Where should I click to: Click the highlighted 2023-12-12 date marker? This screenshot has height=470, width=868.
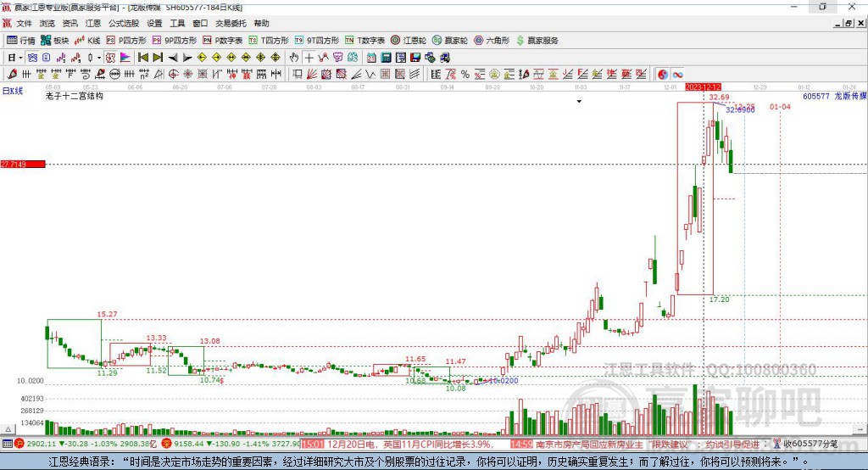coord(703,87)
